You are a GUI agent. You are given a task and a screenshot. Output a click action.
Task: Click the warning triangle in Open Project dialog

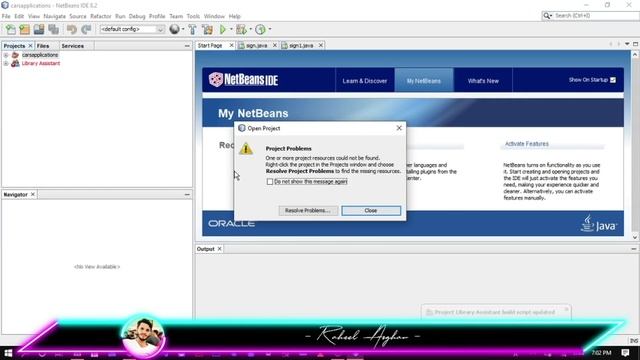(246, 149)
